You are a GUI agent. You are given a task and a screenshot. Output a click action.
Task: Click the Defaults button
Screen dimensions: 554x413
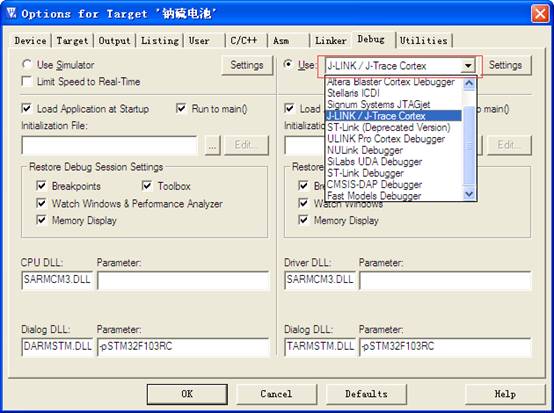click(x=366, y=394)
